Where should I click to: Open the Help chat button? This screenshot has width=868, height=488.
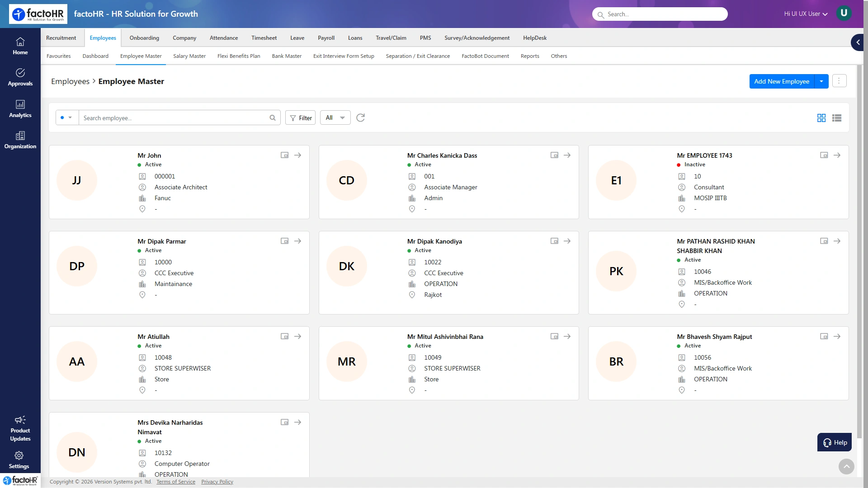[834, 442]
